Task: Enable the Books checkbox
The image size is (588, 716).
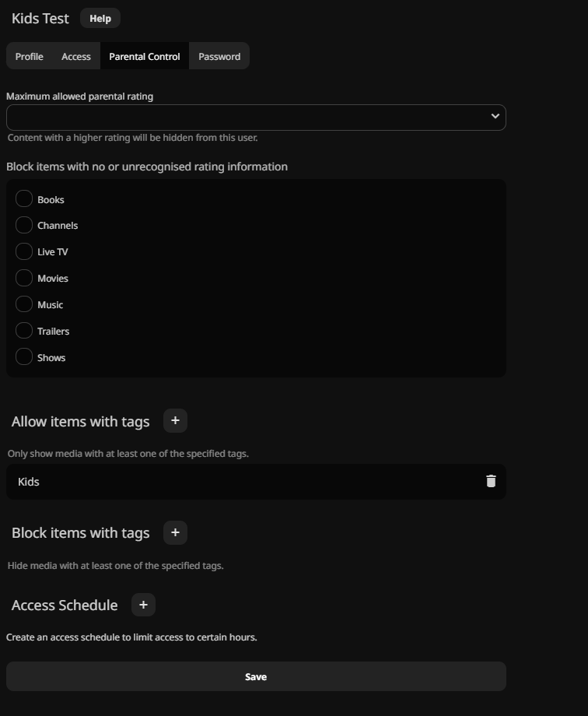Action: 24,199
